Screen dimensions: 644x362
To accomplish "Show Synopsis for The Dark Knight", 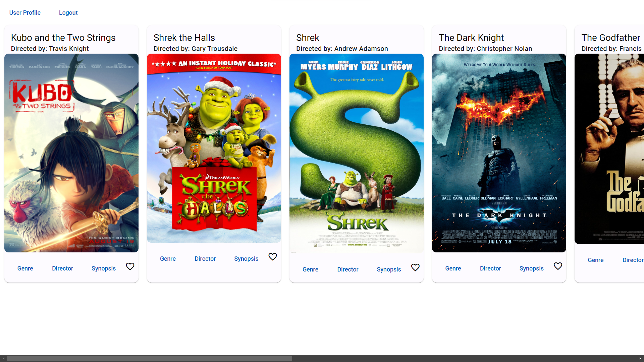I will tap(532, 268).
